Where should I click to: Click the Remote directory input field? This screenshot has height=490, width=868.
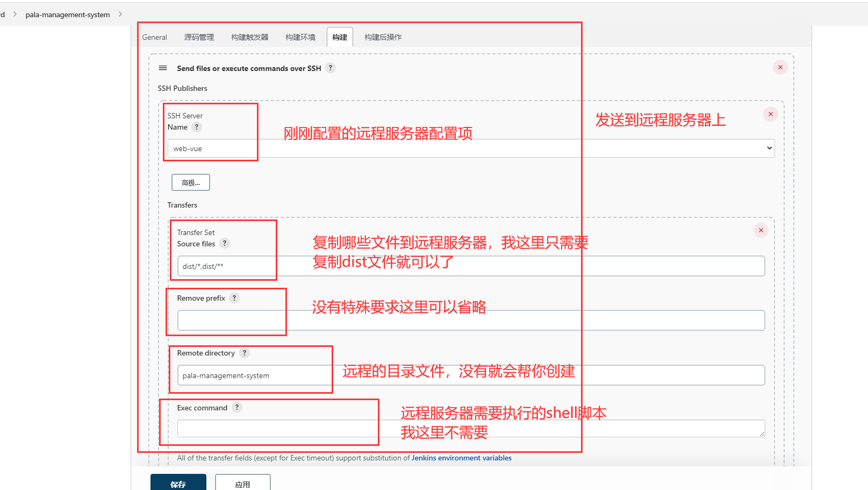[471, 375]
